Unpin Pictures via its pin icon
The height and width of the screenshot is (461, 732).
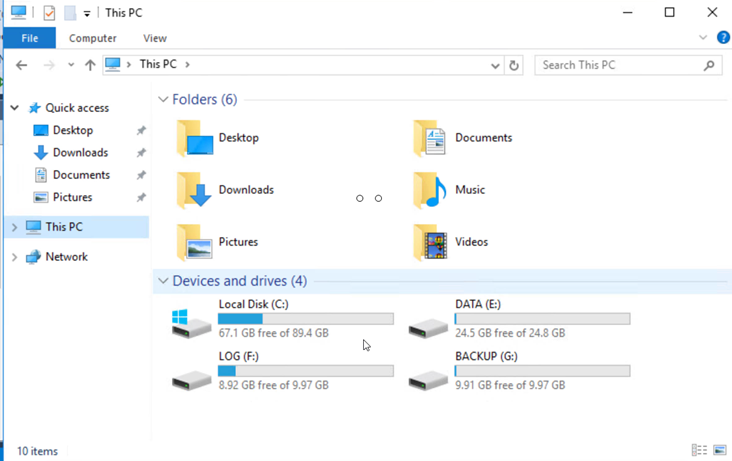tap(141, 198)
